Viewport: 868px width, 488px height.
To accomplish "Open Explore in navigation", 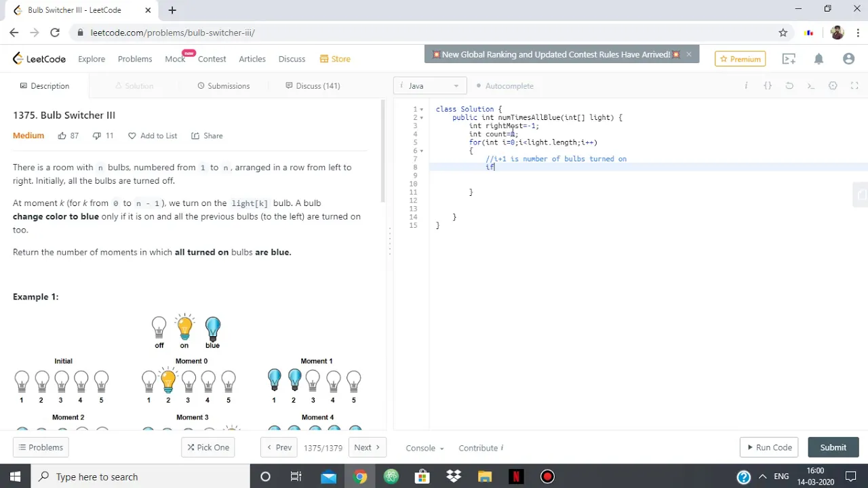I will coord(92,59).
